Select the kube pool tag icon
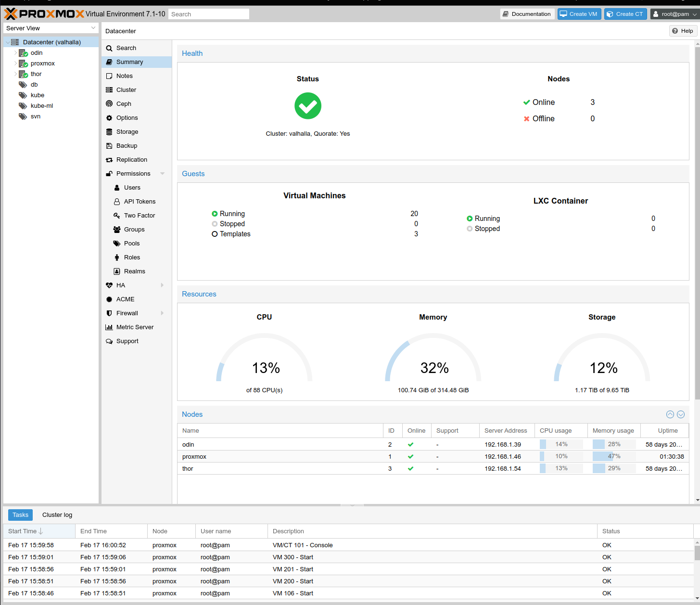 point(23,95)
